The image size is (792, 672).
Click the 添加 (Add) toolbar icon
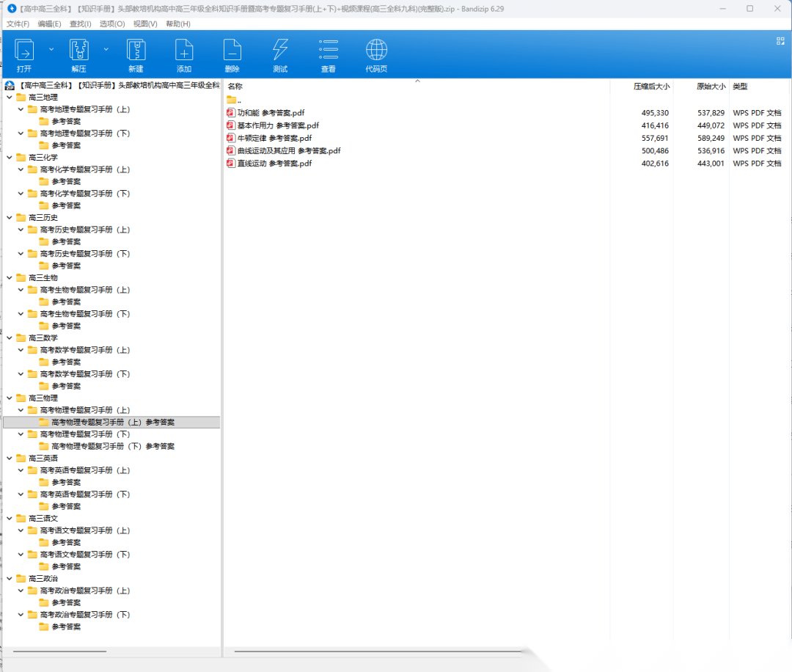(183, 51)
